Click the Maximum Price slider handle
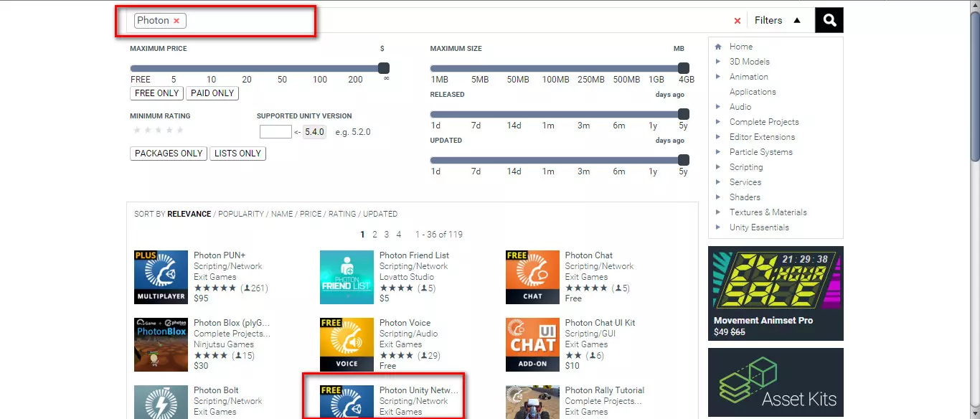This screenshot has height=419, width=980. coord(383,68)
